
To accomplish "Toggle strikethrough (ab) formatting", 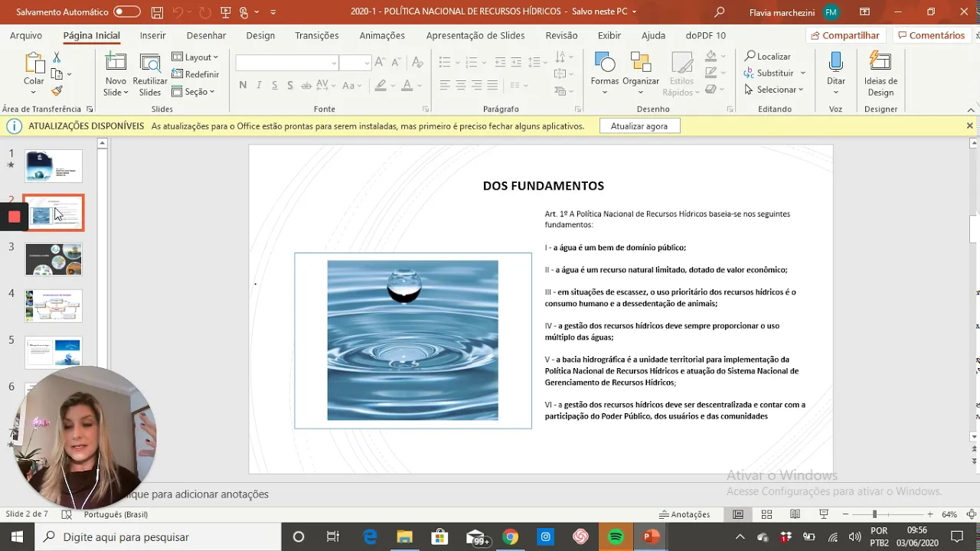I will point(306,86).
